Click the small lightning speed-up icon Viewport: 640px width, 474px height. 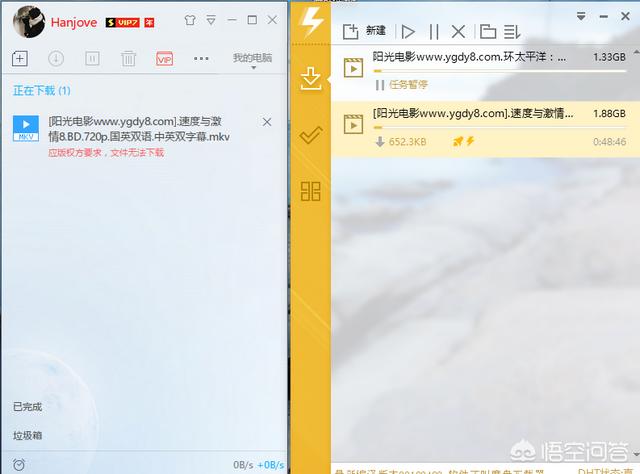(470, 141)
